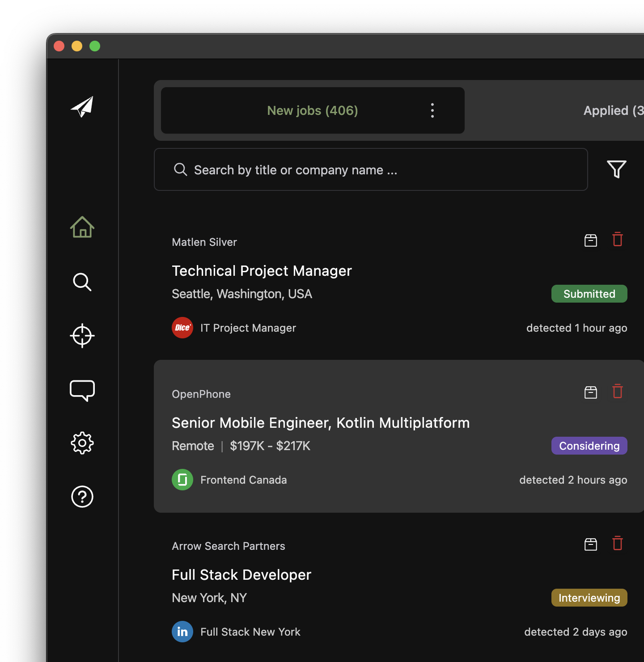Click the Dice source logo
Image resolution: width=644 pixels, height=662 pixels.
[x=182, y=328]
